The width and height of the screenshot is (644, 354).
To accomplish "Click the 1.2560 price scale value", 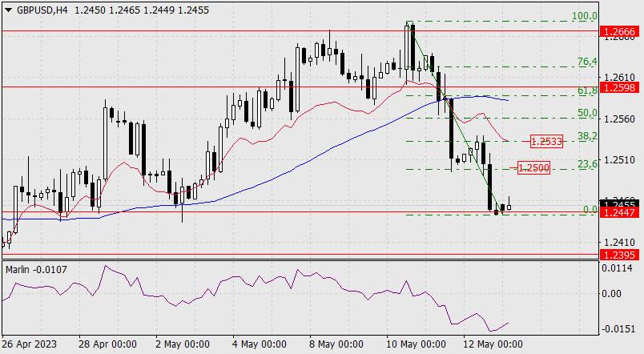I will coord(620,119).
